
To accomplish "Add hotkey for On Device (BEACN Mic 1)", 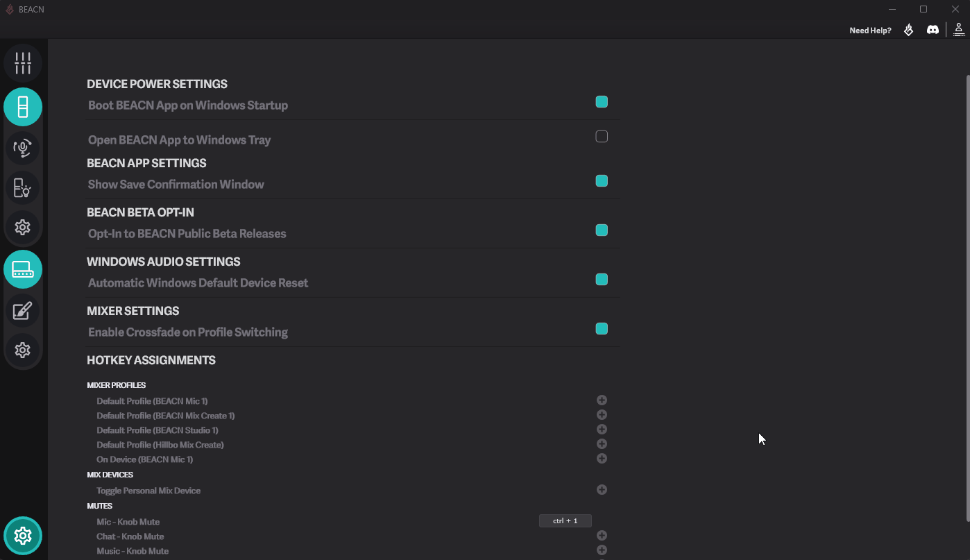I will pyautogui.click(x=602, y=459).
